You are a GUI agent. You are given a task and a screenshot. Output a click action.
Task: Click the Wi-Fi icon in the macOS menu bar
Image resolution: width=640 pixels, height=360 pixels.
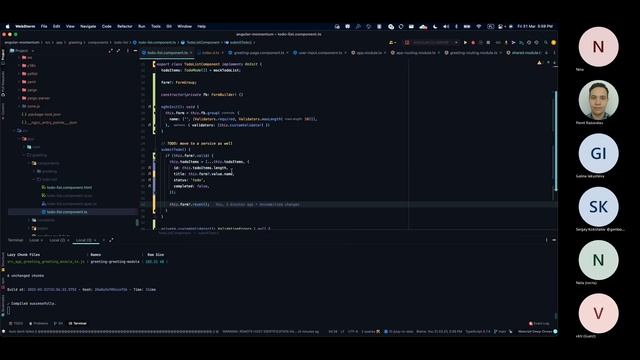[479, 27]
